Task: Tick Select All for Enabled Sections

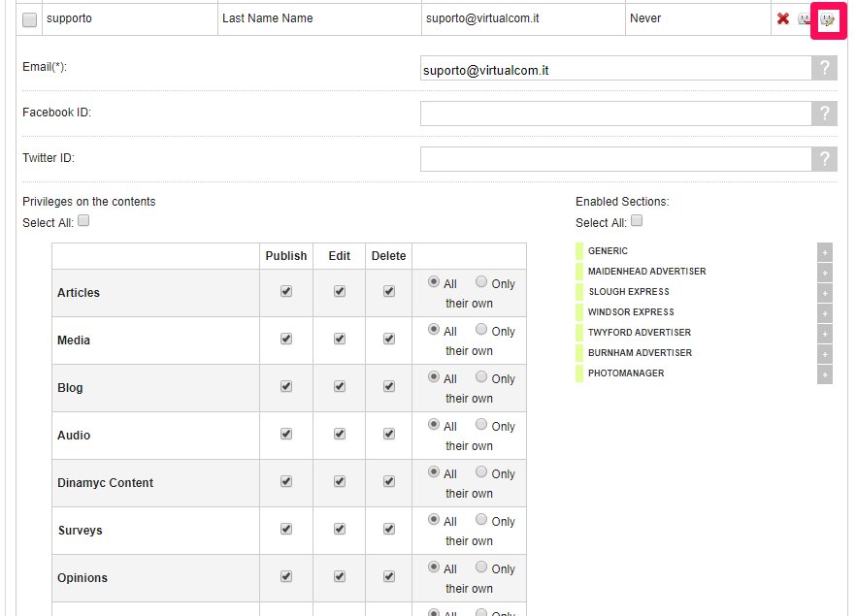Action: tap(637, 221)
